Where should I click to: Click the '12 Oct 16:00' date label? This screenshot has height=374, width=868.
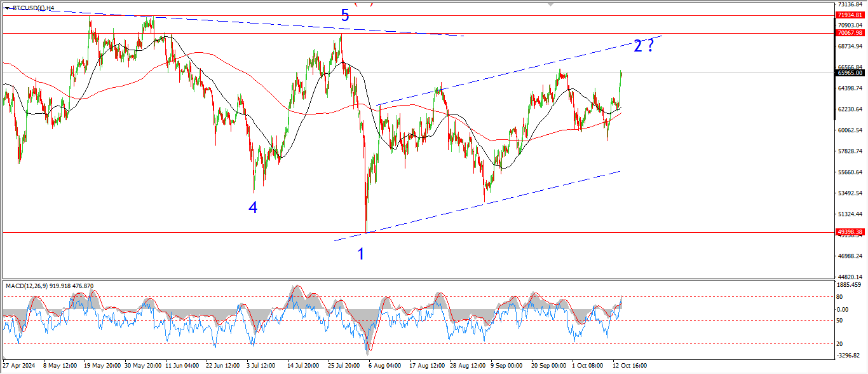[x=628, y=366]
